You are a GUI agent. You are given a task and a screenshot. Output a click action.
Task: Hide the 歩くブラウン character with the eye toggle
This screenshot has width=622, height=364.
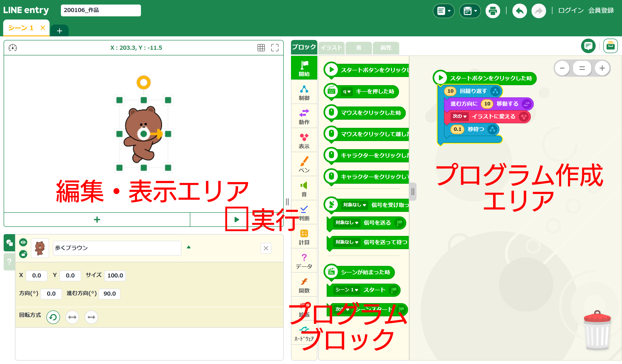pyautogui.click(x=23, y=243)
